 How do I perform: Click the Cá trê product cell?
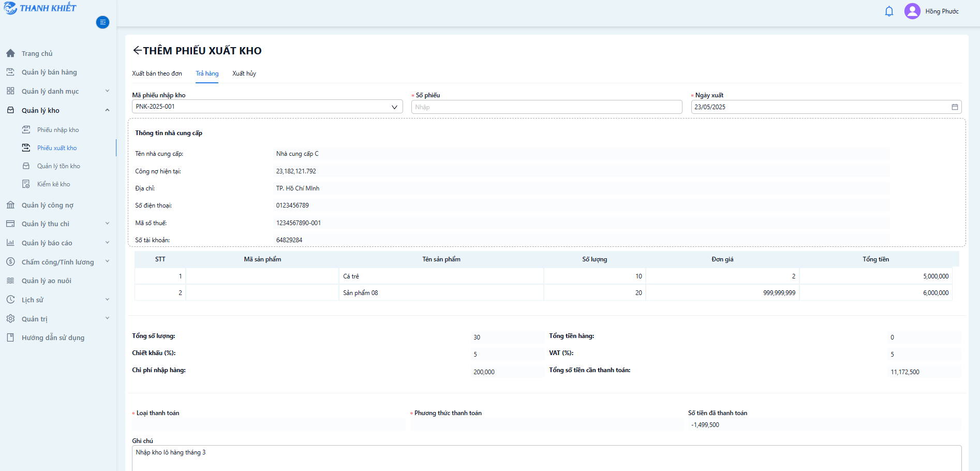[441, 276]
